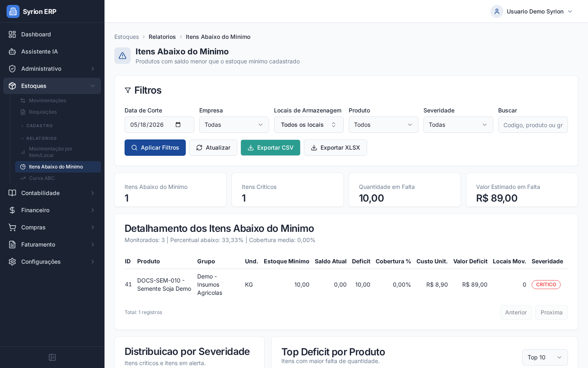This screenshot has width=588, height=368.
Task: Click the user avatar icon
Action: pyautogui.click(x=497, y=11)
